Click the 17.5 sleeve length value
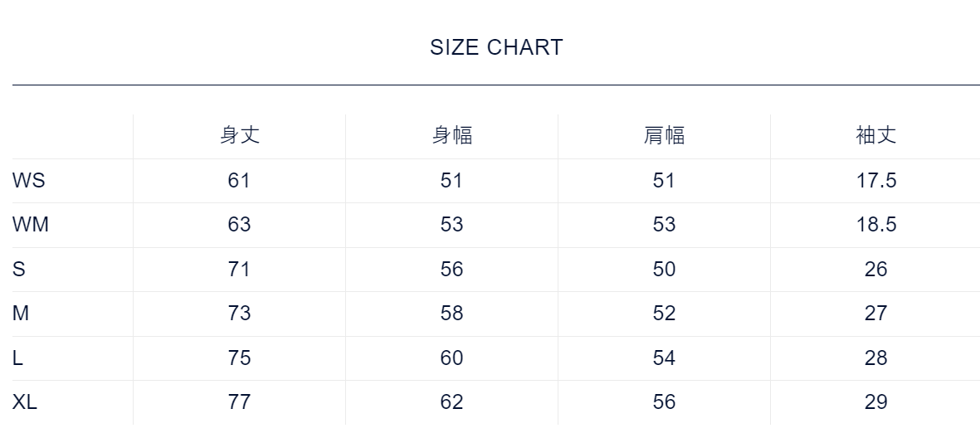Viewport: 980px width, 438px height. coord(876,181)
